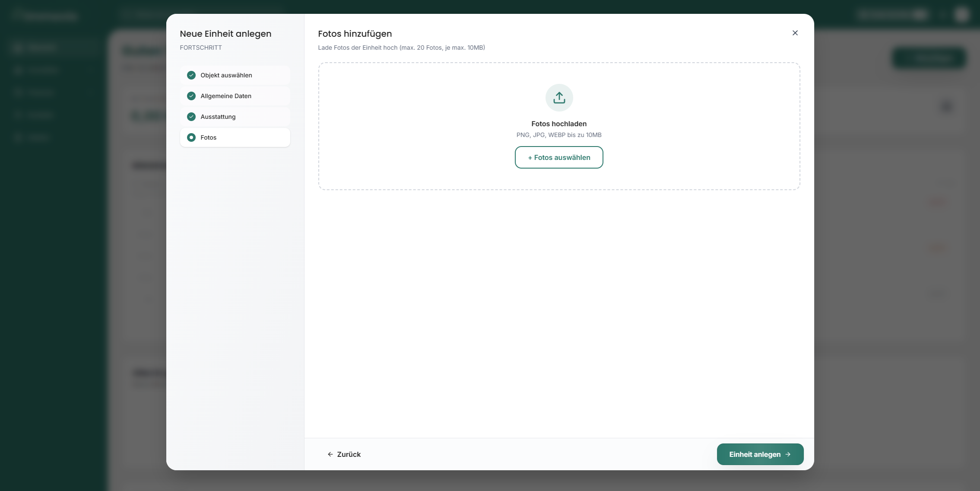Open the Objekt auswählen step

pos(235,75)
